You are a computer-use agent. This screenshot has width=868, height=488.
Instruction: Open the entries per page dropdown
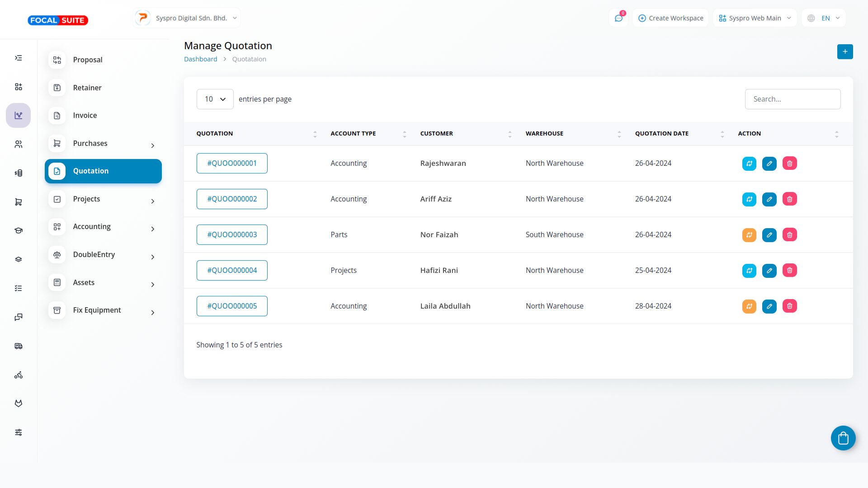point(215,99)
